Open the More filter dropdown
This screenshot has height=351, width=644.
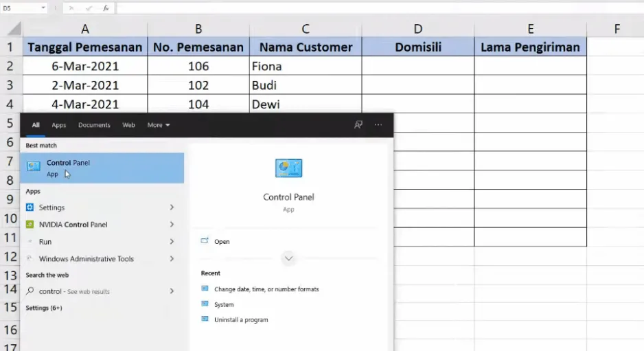point(159,125)
